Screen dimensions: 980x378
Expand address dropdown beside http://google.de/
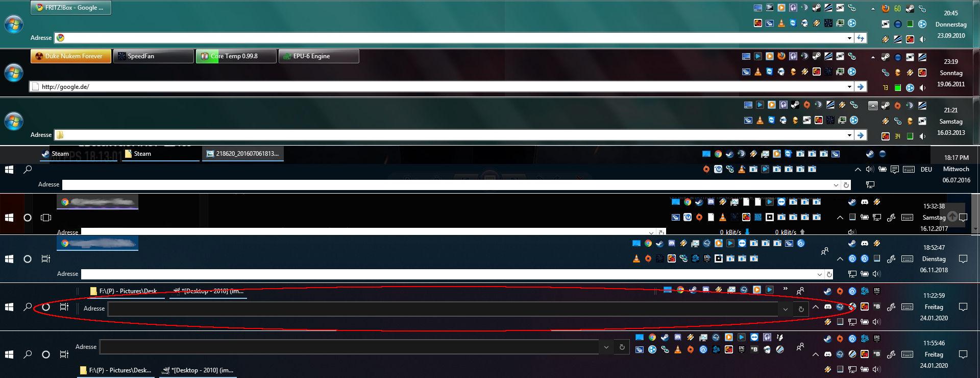[849, 87]
